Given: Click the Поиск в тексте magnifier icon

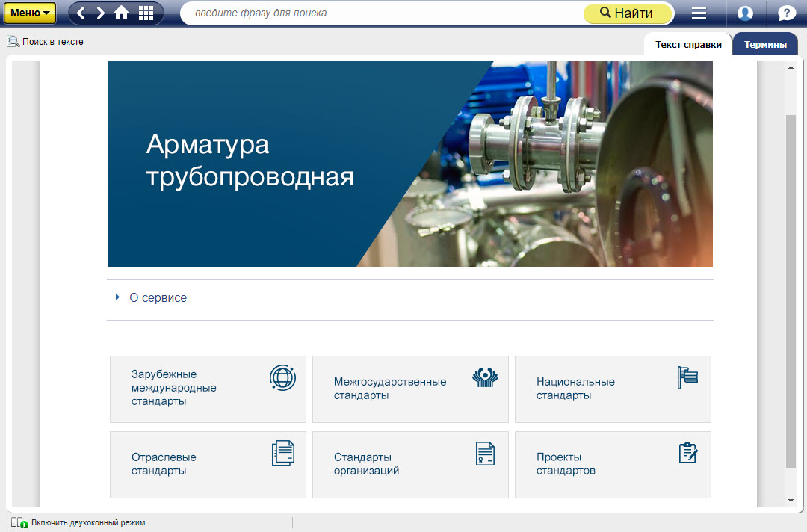Looking at the screenshot, I should tap(13, 42).
